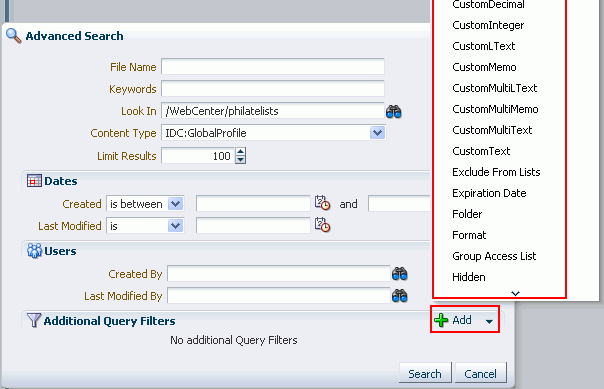
Task: Select CustomDecimal from the filter menu
Action: (488, 5)
